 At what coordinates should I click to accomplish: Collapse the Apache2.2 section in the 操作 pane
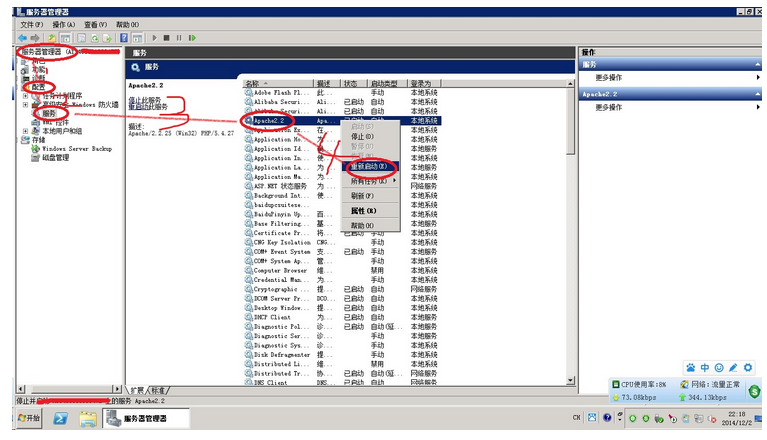[758, 94]
